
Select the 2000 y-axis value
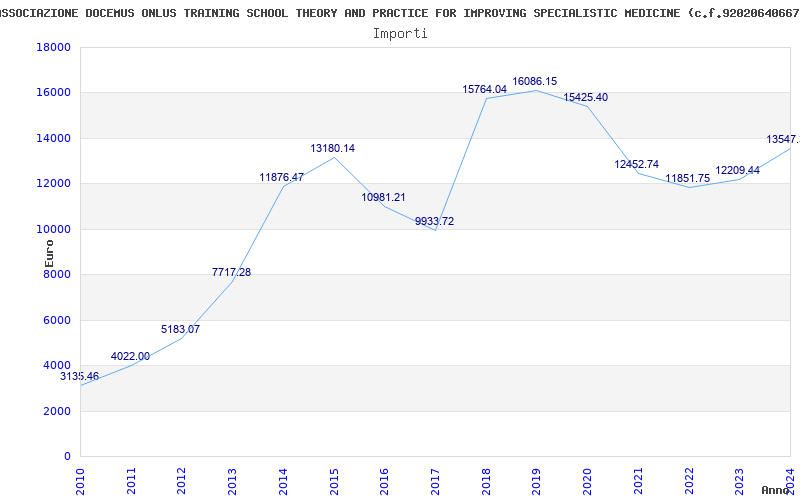click(57, 411)
